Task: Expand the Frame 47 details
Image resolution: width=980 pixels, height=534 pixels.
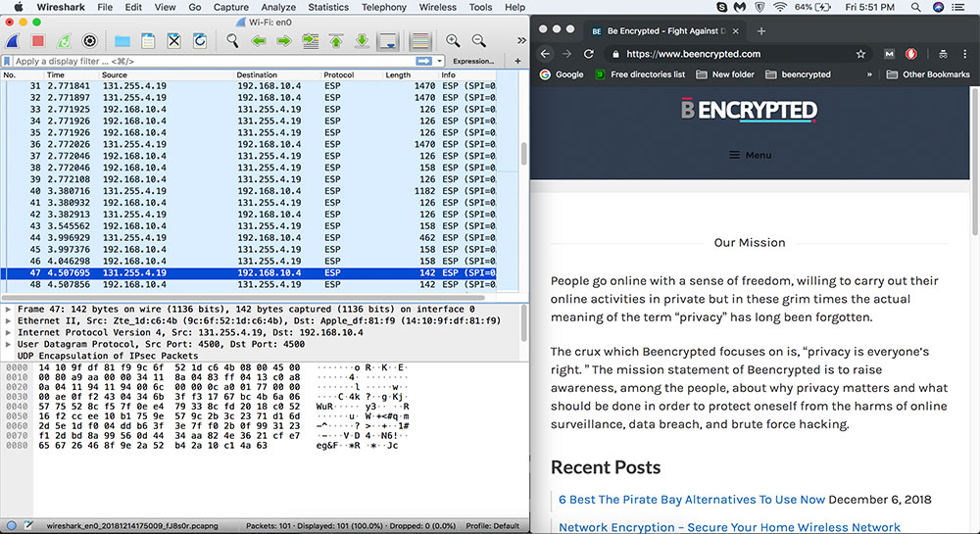Action: (x=8, y=310)
